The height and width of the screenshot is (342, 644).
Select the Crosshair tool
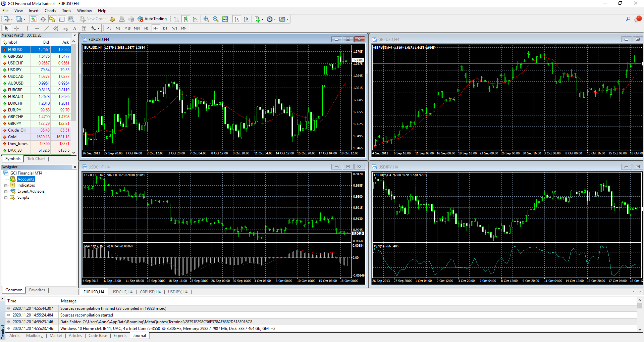[16, 28]
